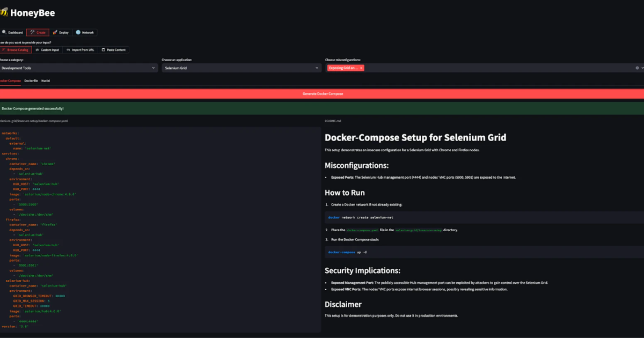The width and height of the screenshot is (644, 338).
Task: Click the container_name 'chrome' line
Action: [32, 164]
